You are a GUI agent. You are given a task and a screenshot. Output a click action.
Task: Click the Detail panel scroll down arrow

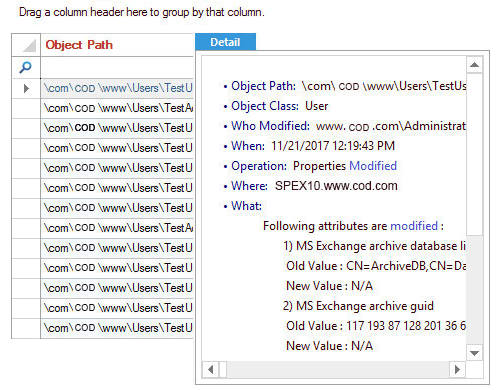pos(474,353)
